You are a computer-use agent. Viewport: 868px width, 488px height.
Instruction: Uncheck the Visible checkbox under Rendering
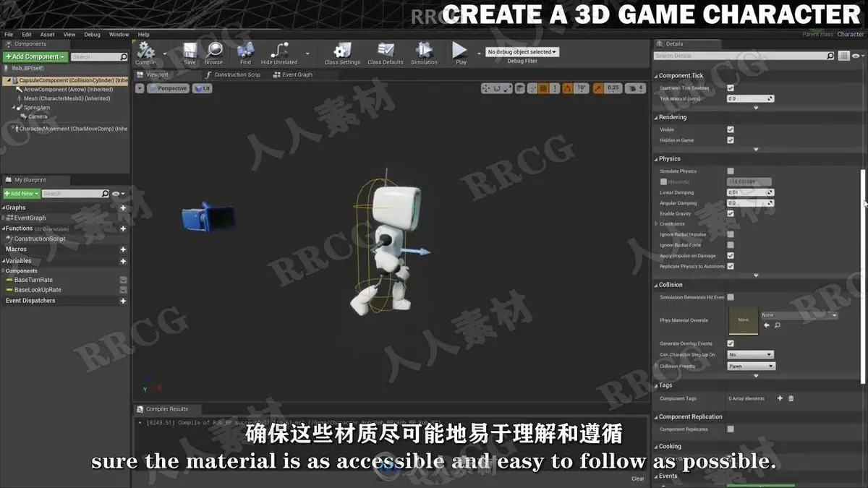(x=731, y=129)
